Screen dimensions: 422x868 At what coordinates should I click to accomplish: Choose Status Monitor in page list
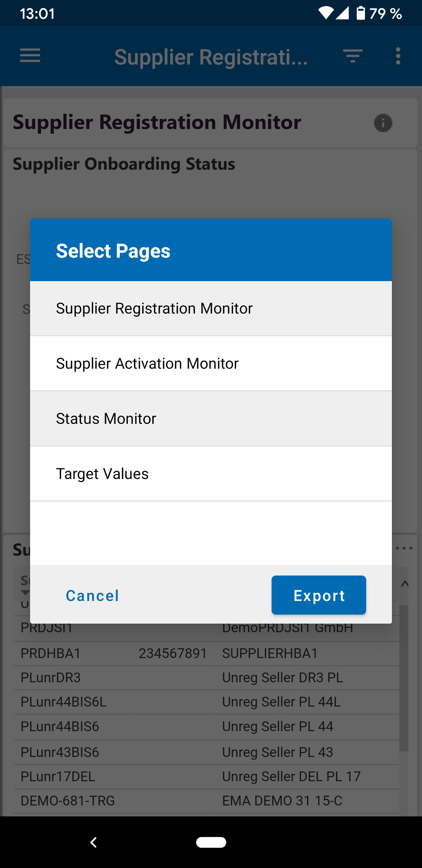click(211, 419)
